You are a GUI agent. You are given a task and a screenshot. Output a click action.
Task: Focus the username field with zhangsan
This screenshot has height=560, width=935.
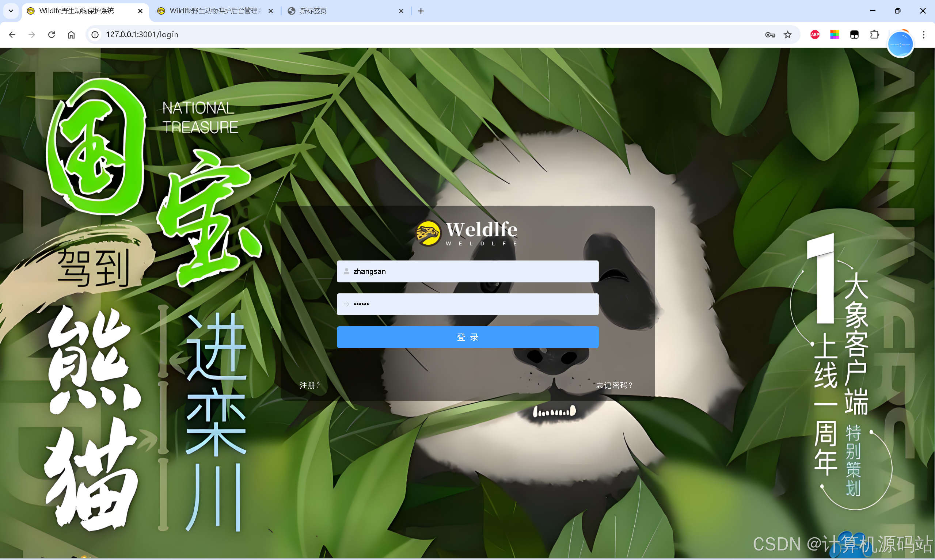click(x=468, y=271)
